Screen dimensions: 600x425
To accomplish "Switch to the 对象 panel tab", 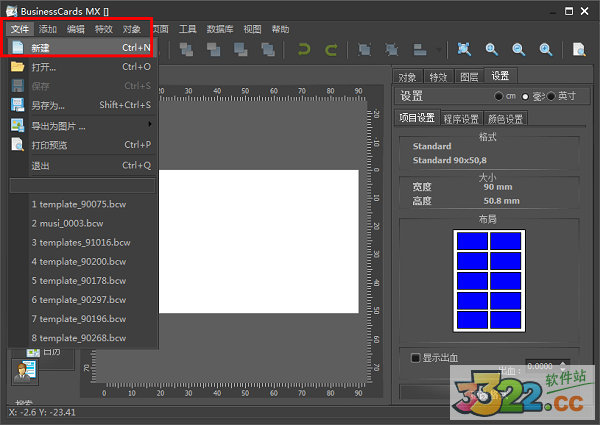I will 407,77.
